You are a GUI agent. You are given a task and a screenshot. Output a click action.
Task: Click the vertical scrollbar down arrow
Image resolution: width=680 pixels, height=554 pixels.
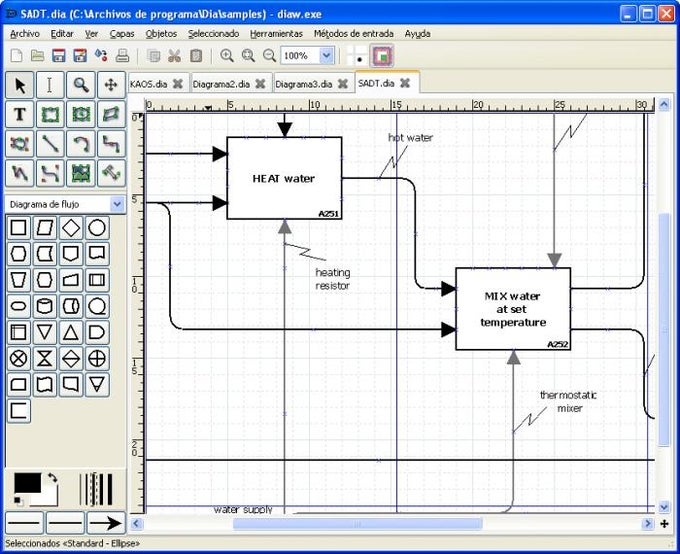pyautogui.click(x=664, y=507)
